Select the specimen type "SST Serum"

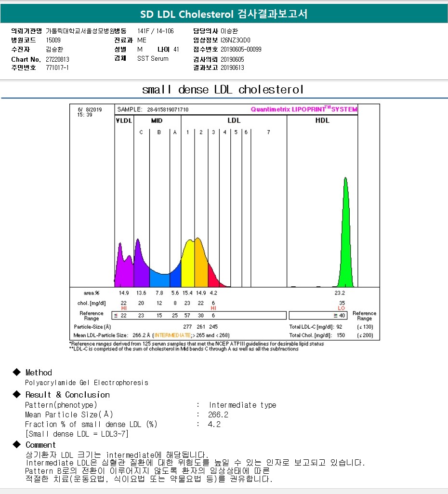coord(153,59)
